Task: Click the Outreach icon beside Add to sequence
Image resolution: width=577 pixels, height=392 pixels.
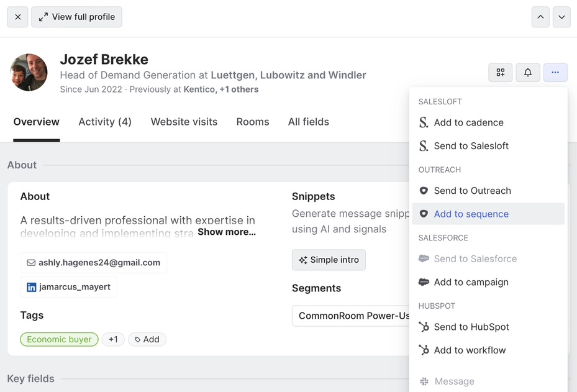Action: tap(424, 214)
